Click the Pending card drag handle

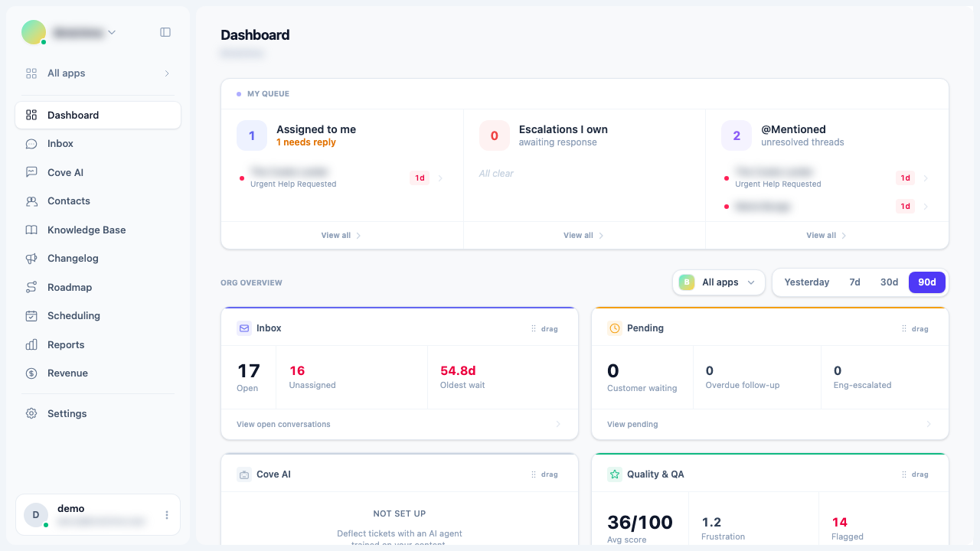click(x=915, y=329)
